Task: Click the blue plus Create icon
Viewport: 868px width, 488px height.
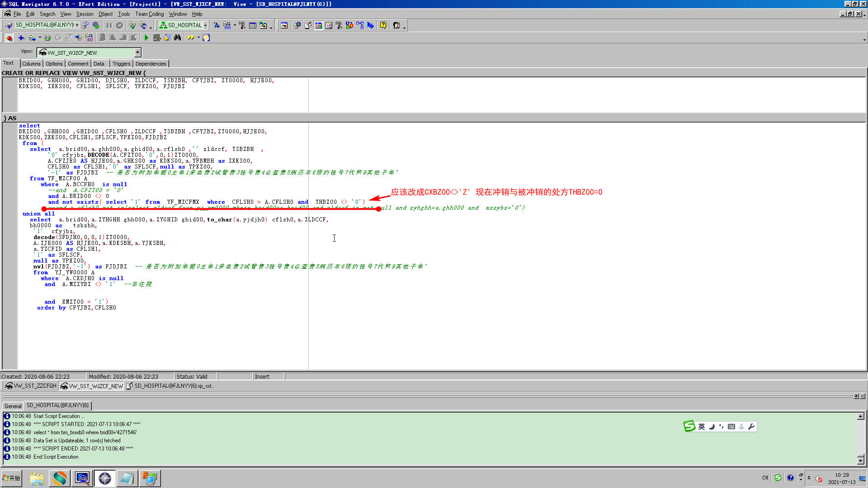Action: click(x=21, y=38)
